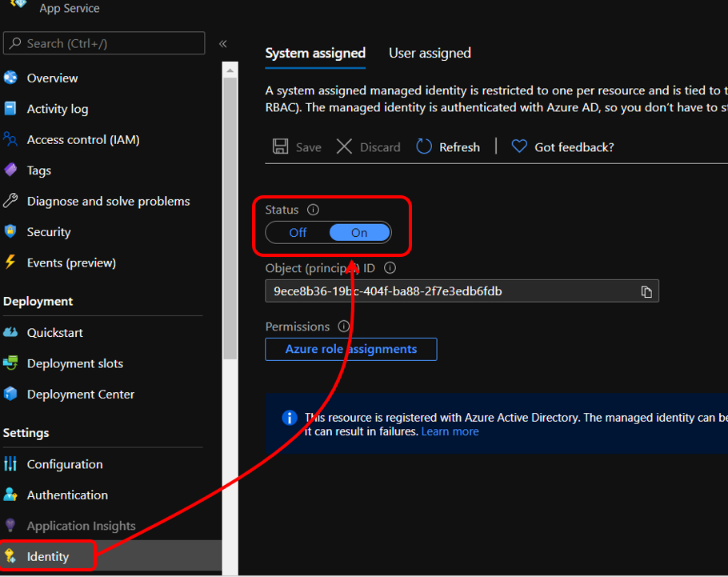
Task: Click the Deployment Center cube icon
Action: coord(10,394)
